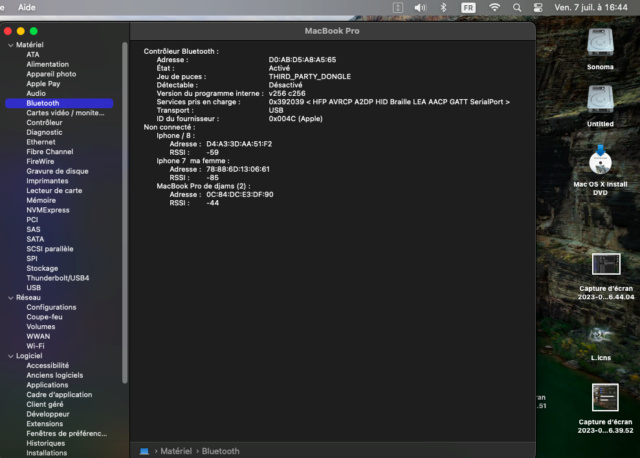Viewport: 640px width, 458px height.
Task: Click the sidebar scrollbar
Action: pyautogui.click(x=124, y=212)
